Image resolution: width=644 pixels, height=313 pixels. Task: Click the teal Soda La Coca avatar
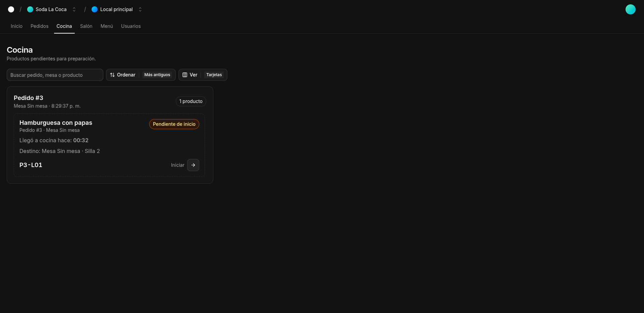point(30,9)
